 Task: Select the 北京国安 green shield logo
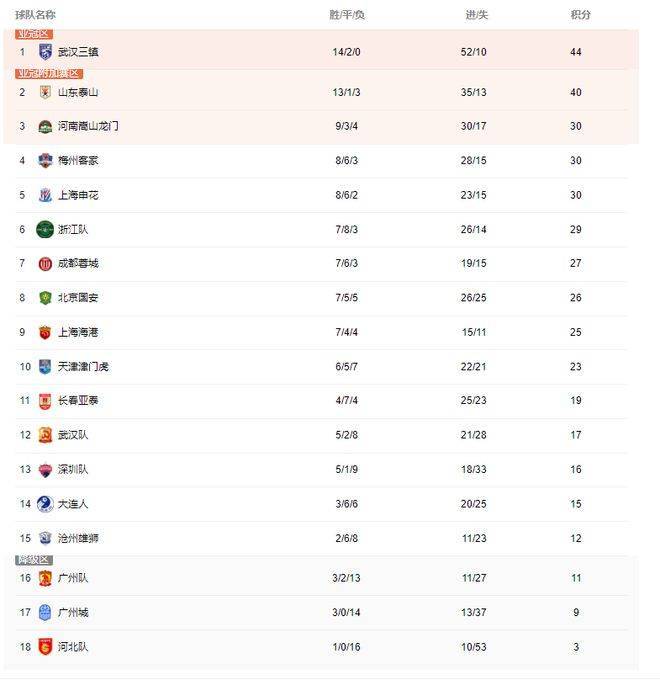point(45,298)
